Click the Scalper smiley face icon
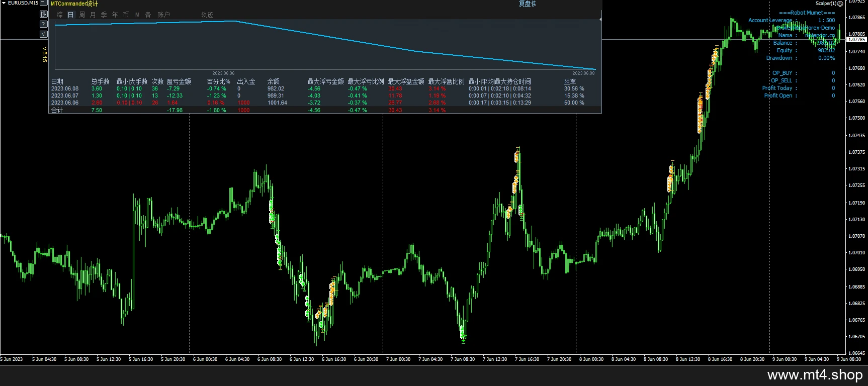 point(840,4)
